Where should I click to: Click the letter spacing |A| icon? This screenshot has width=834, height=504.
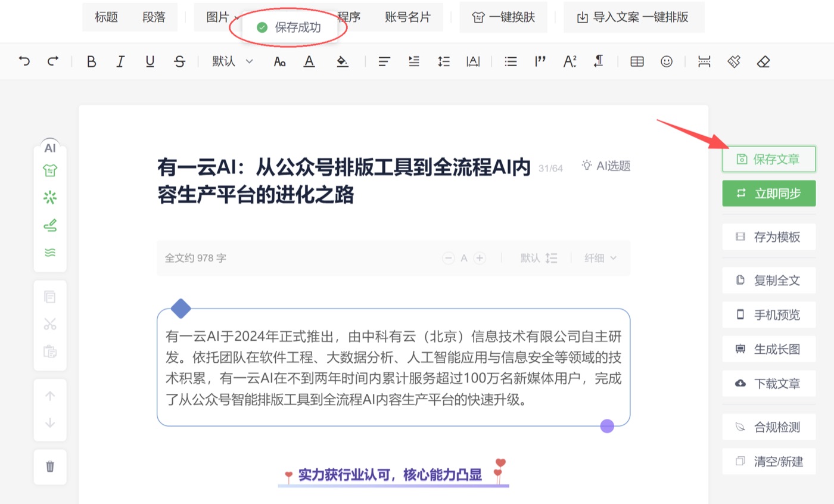pos(474,61)
